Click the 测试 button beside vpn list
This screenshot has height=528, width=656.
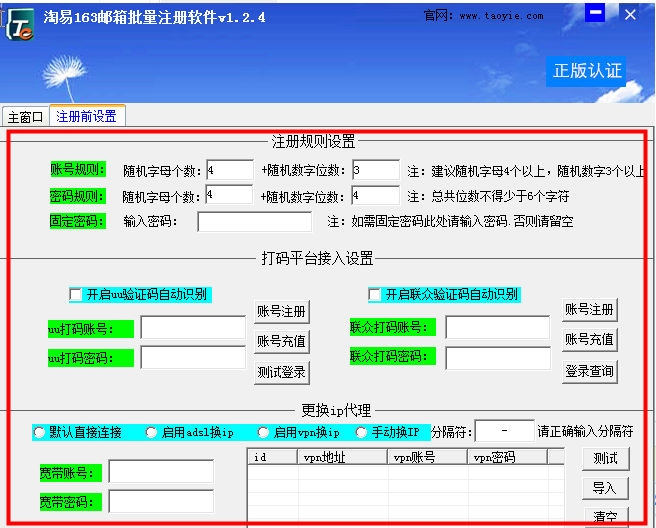605,459
